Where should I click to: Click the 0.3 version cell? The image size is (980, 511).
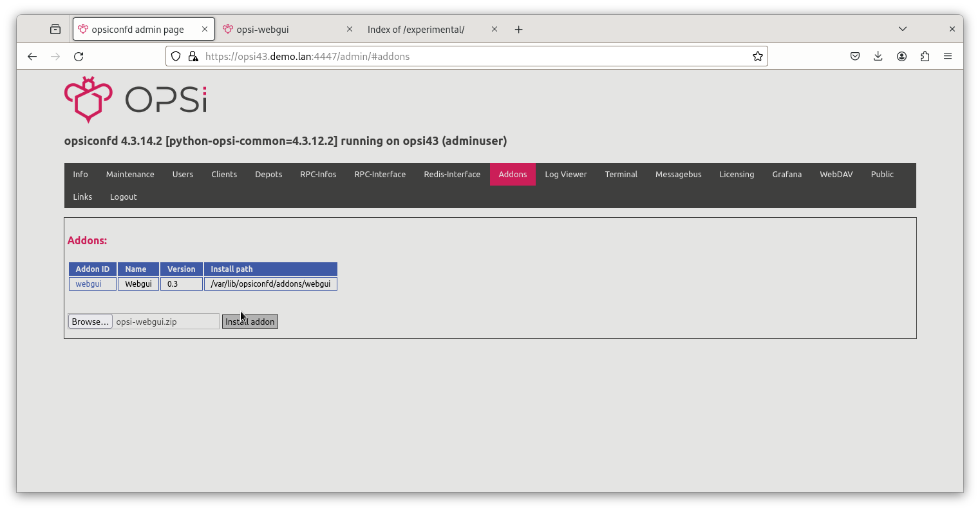pyautogui.click(x=182, y=284)
